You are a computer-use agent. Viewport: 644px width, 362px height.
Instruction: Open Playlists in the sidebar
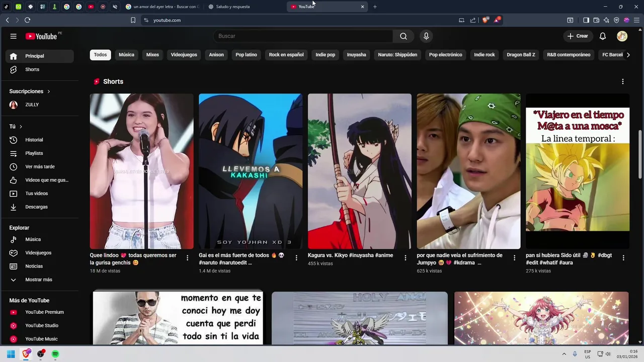pyautogui.click(x=39, y=153)
